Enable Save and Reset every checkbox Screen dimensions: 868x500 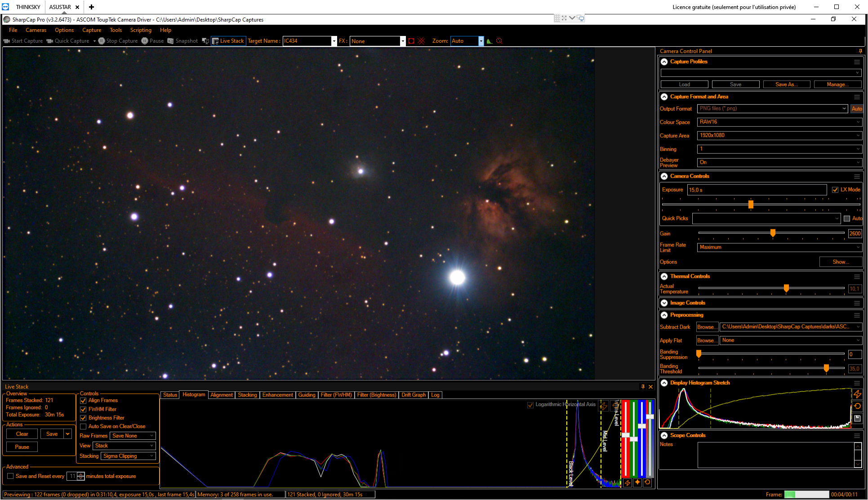(x=10, y=476)
